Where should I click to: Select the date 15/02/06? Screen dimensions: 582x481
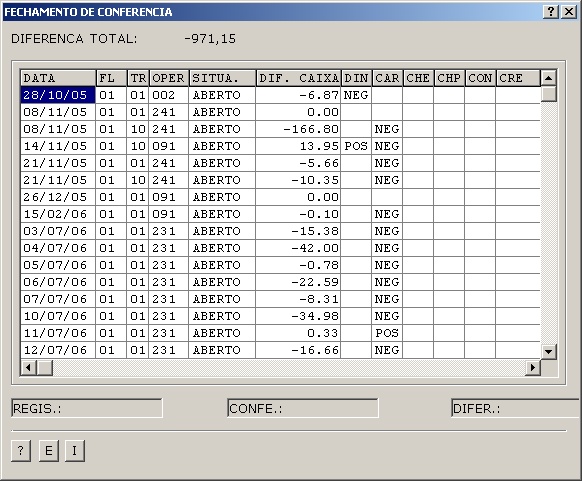[55, 214]
